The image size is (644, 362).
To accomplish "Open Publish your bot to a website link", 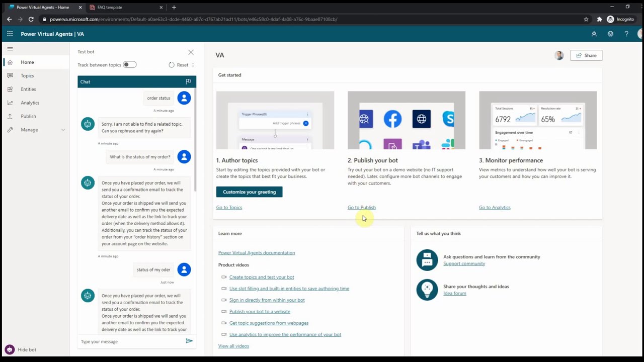I will [x=260, y=312].
